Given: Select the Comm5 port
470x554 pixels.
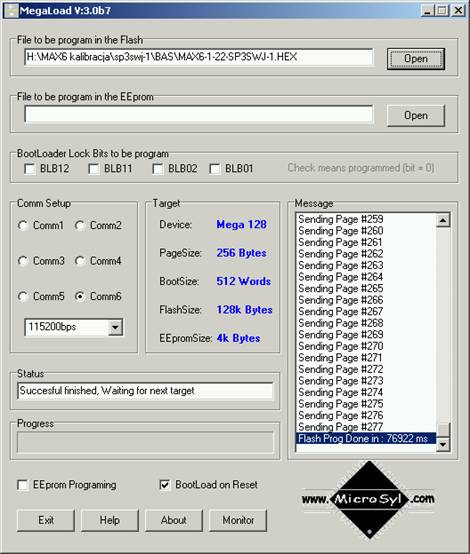Looking at the screenshot, I should 23,296.
